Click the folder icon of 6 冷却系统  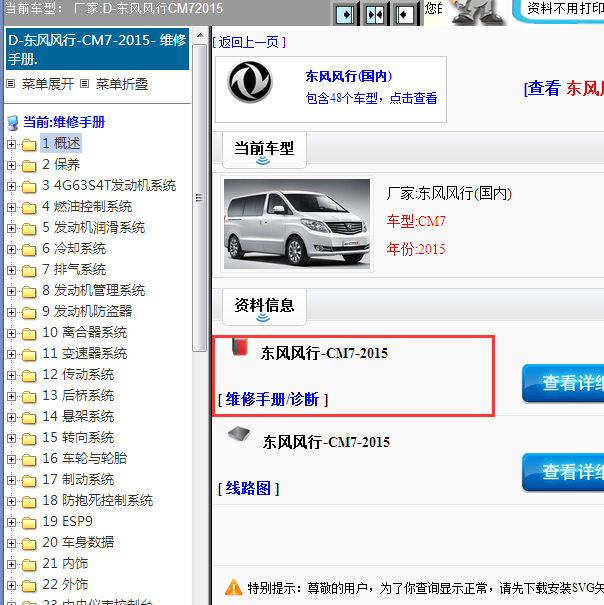[x=29, y=250]
